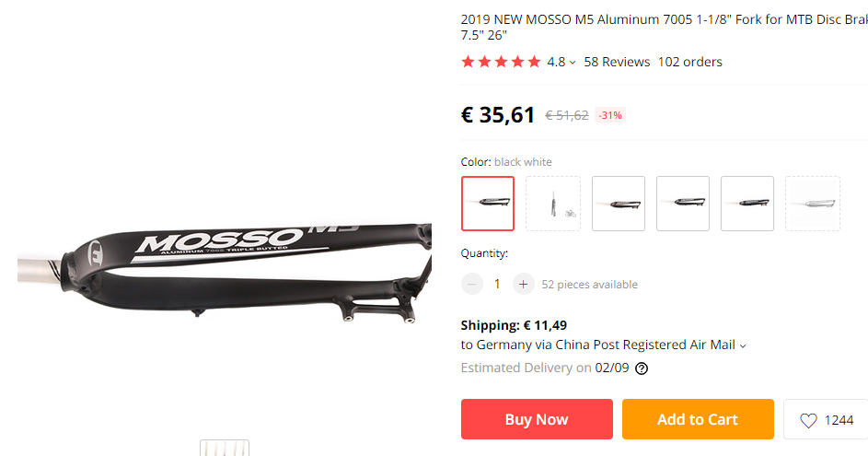Click the Add to Cart button

pyautogui.click(x=698, y=419)
